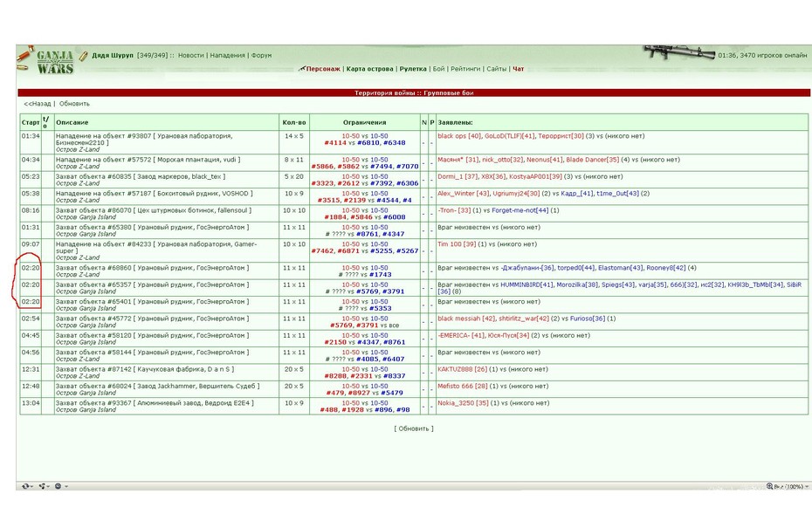
Task: Click syndicate #8337 link
Action: pyautogui.click(x=395, y=376)
